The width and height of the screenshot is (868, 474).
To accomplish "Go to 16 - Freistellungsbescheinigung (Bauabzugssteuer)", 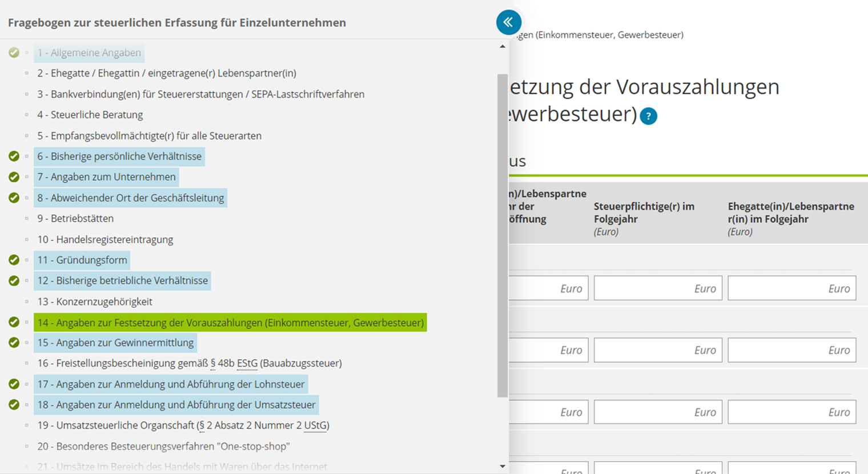I will tap(190, 363).
